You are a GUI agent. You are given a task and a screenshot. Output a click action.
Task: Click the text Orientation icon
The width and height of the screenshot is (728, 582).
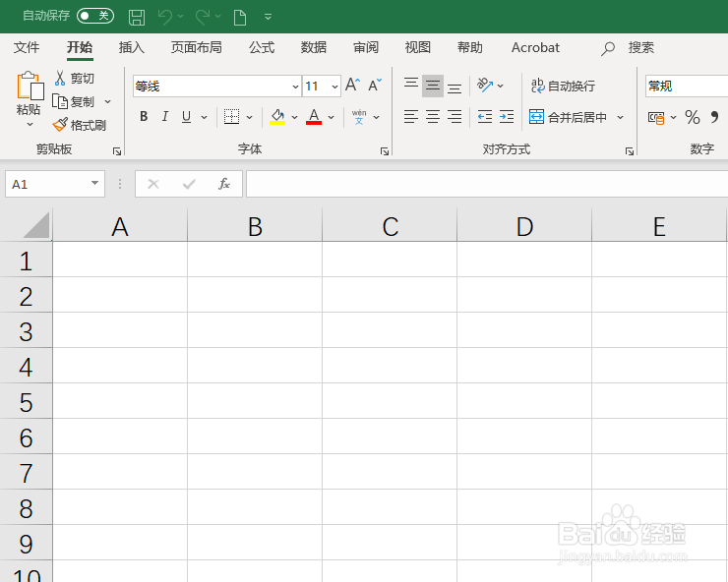tap(485, 86)
